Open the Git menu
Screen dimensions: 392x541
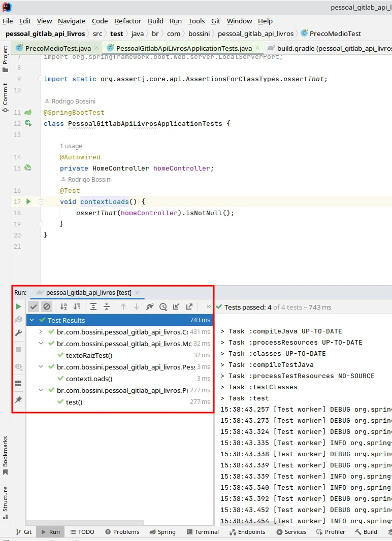(x=216, y=21)
